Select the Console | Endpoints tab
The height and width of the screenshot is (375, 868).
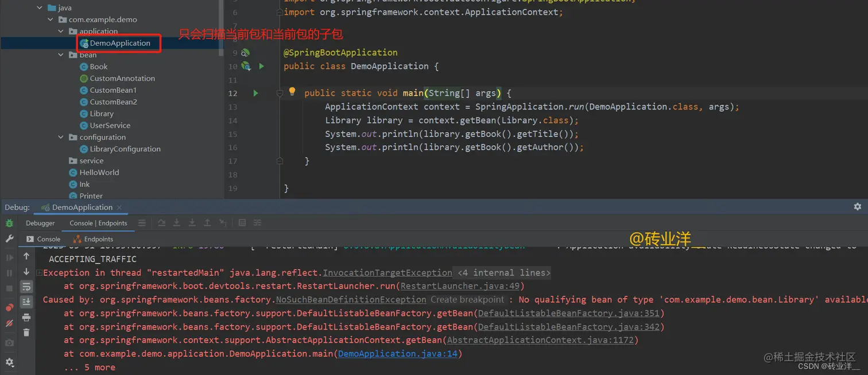(x=98, y=223)
